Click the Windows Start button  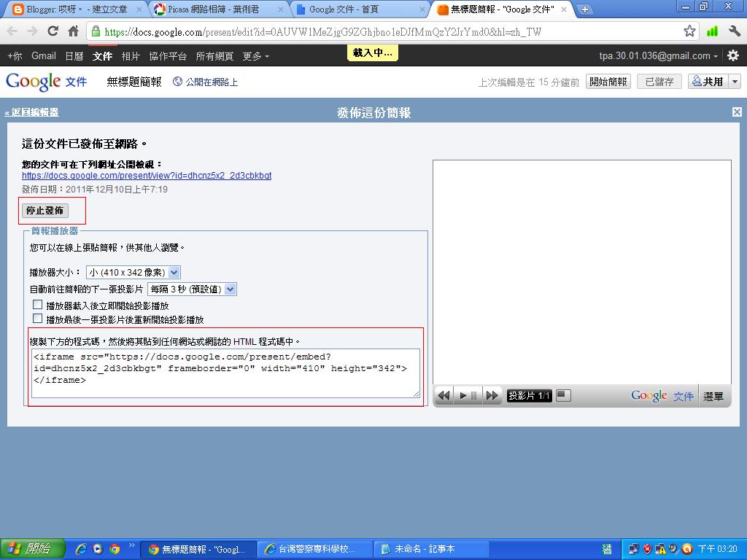[x=31, y=549]
